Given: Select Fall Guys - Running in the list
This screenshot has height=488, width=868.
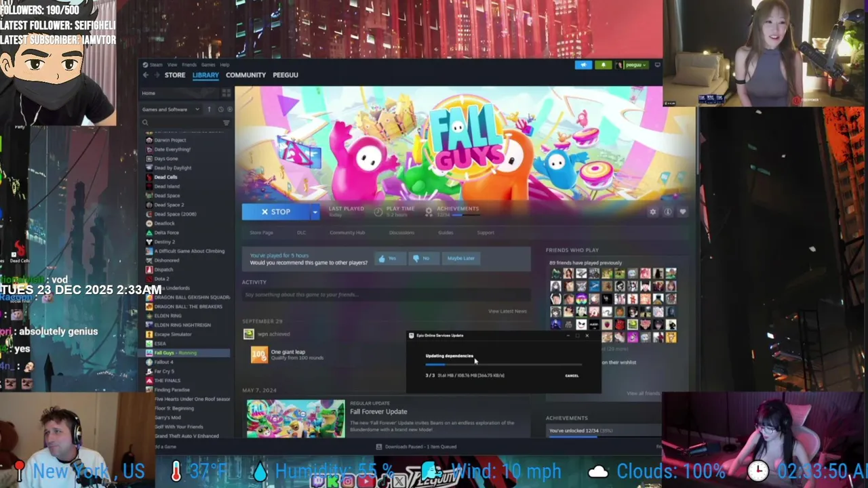Looking at the screenshot, I should [x=175, y=352].
